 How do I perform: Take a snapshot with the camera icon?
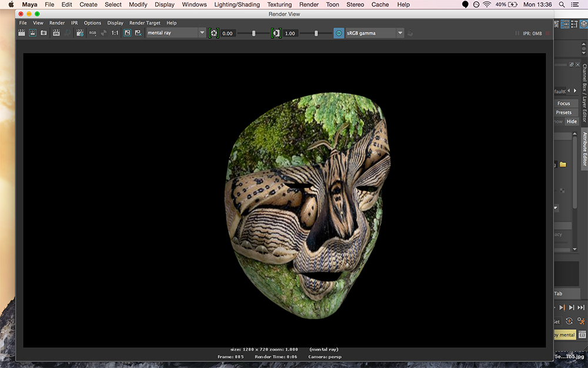click(44, 33)
